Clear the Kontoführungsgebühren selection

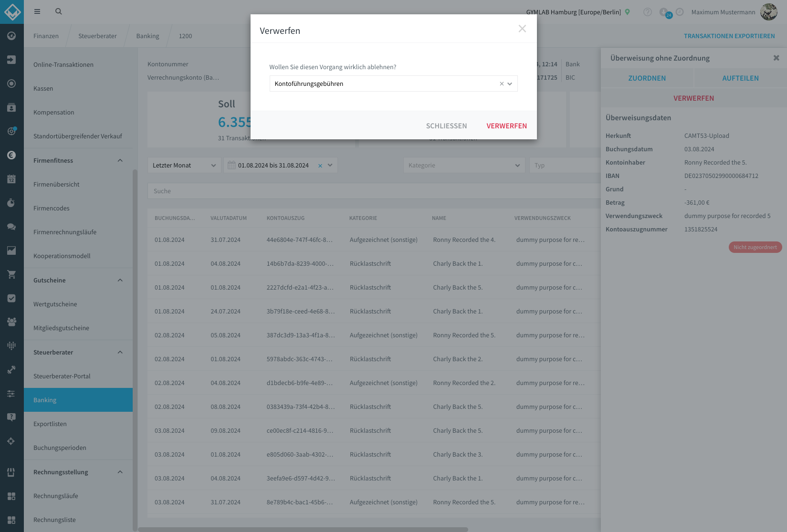point(502,83)
